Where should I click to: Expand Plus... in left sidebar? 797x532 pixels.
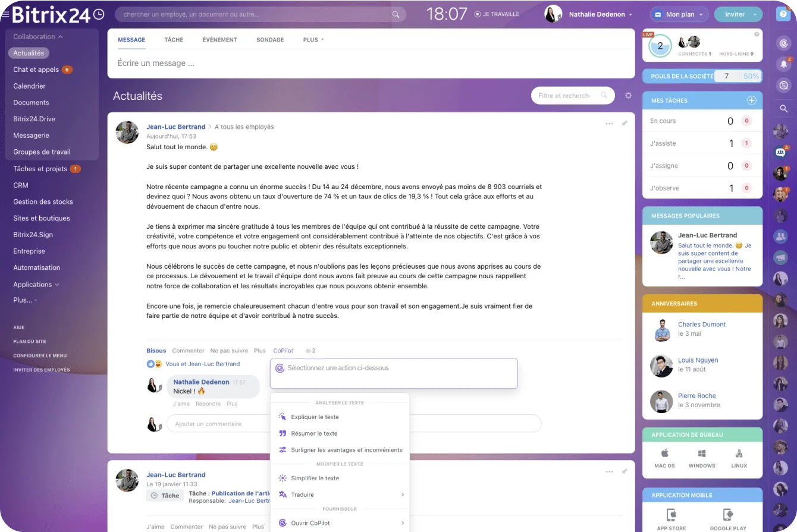[25, 300]
